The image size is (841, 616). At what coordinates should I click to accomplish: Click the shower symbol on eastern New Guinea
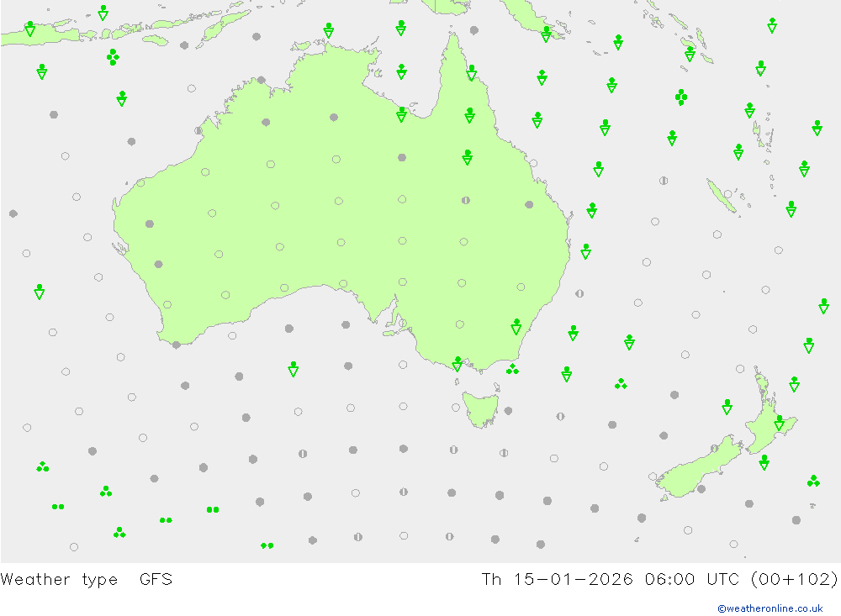click(546, 34)
